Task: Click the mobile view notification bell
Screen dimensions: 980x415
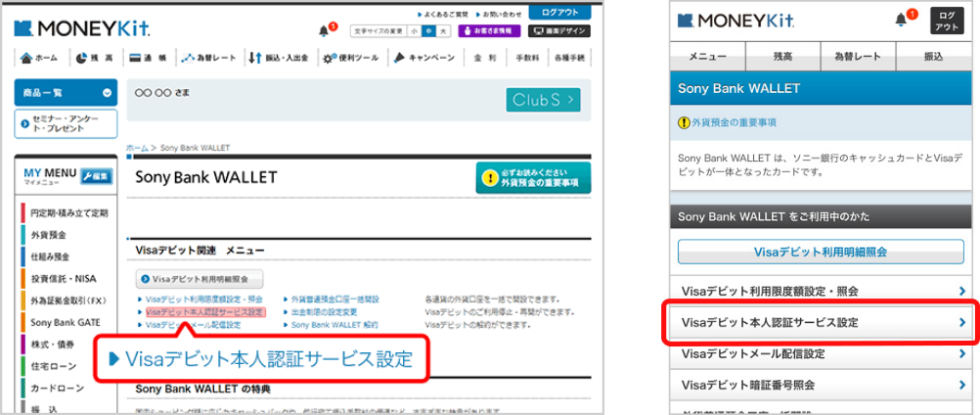Action: pos(901,20)
